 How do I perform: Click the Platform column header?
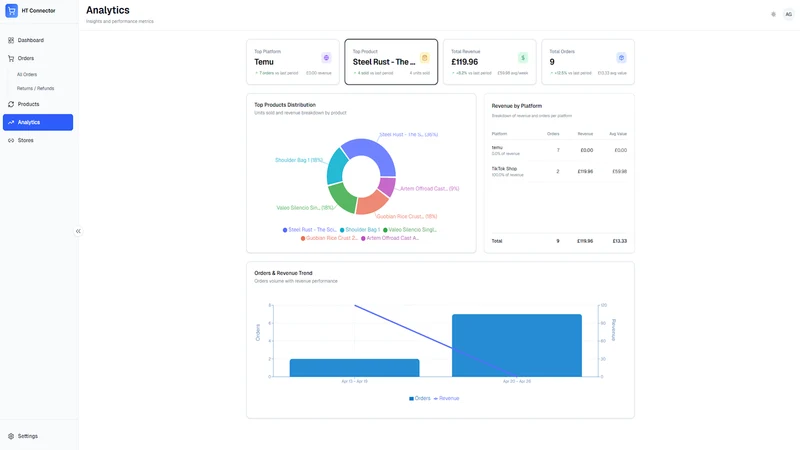click(499, 134)
